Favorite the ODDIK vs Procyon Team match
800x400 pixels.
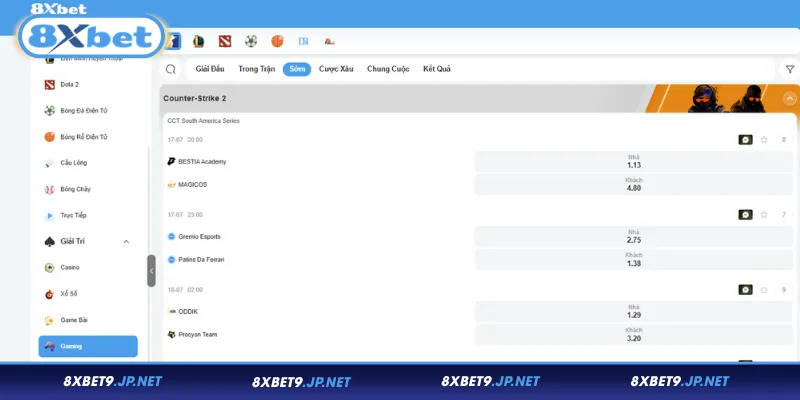click(764, 290)
